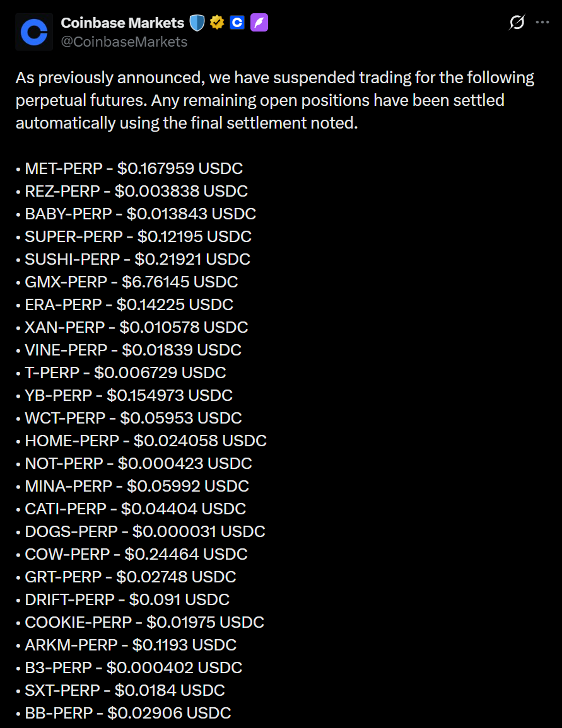
Task: Click the blue shield badge icon
Action: tap(197, 23)
